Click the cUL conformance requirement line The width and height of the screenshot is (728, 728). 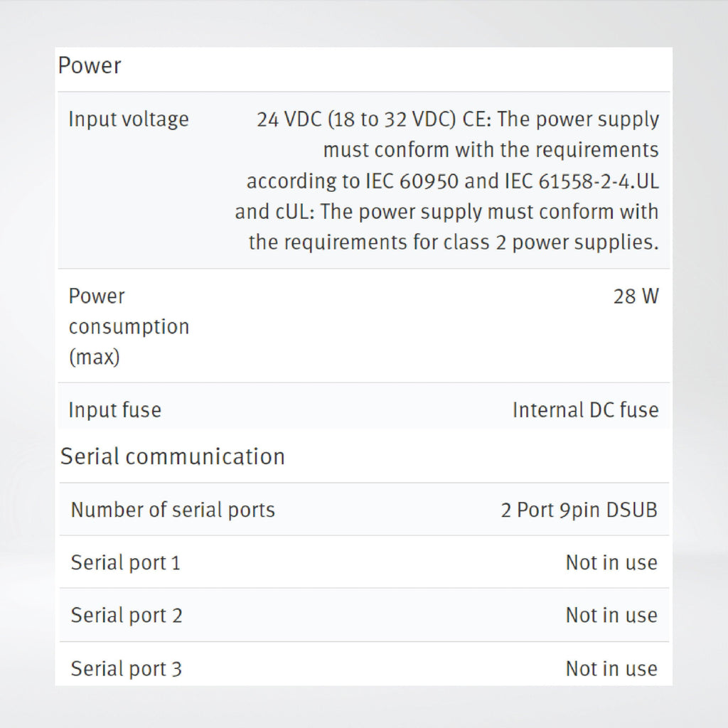(446, 212)
